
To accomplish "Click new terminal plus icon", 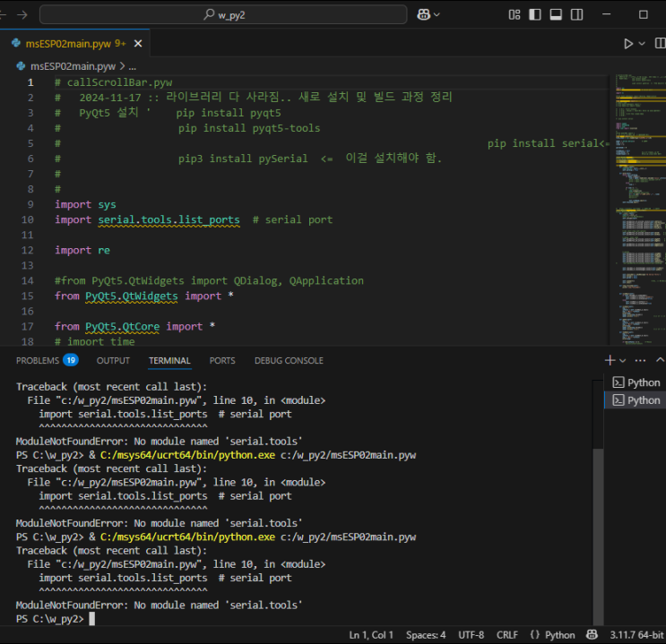I will click(610, 360).
